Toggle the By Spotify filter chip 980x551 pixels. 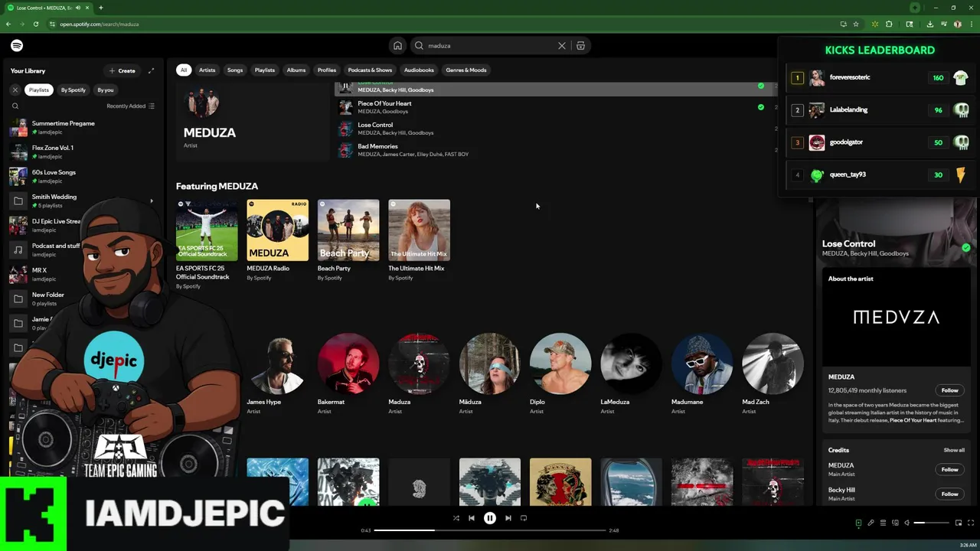point(73,90)
